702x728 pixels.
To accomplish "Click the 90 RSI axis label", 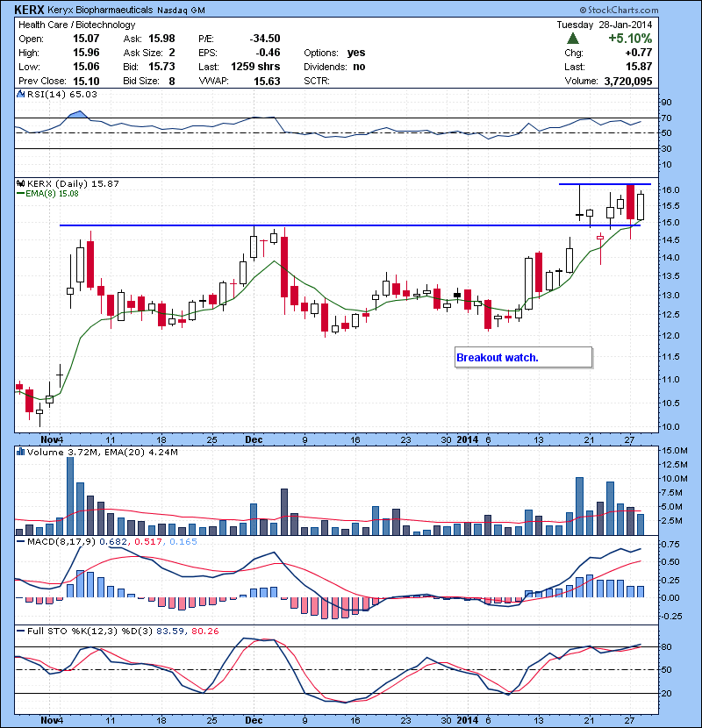I will [x=666, y=102].
